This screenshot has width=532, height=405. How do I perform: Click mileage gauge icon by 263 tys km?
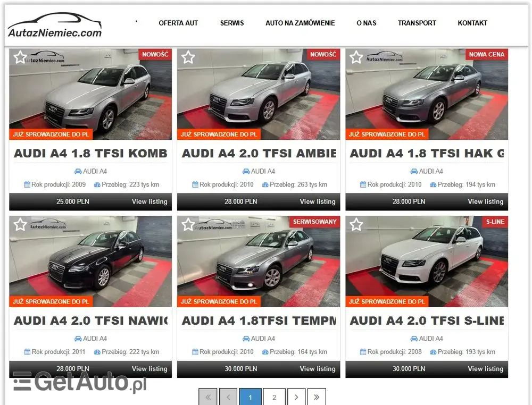[265, 185]
